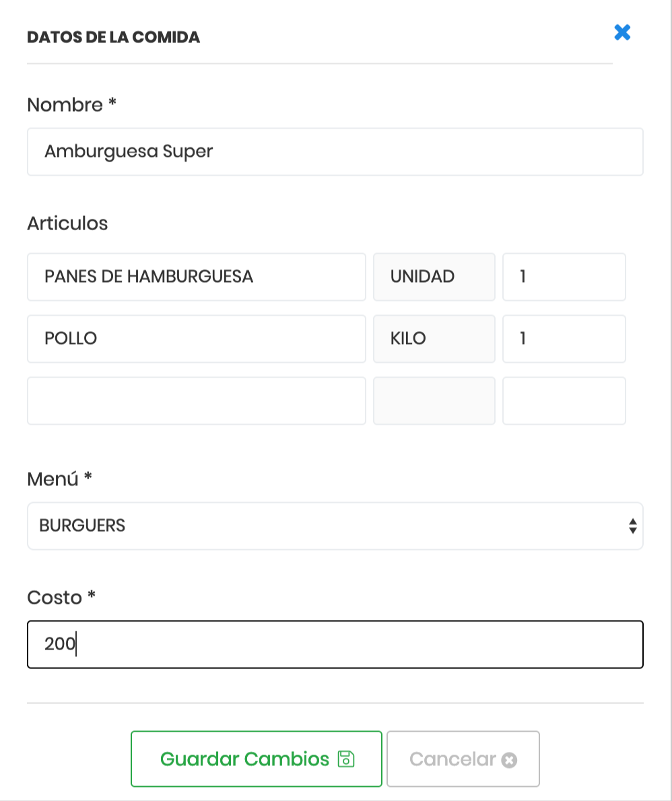672x801 pixels.
Task: Click the empty third unit field
Action: coord(434,401)
